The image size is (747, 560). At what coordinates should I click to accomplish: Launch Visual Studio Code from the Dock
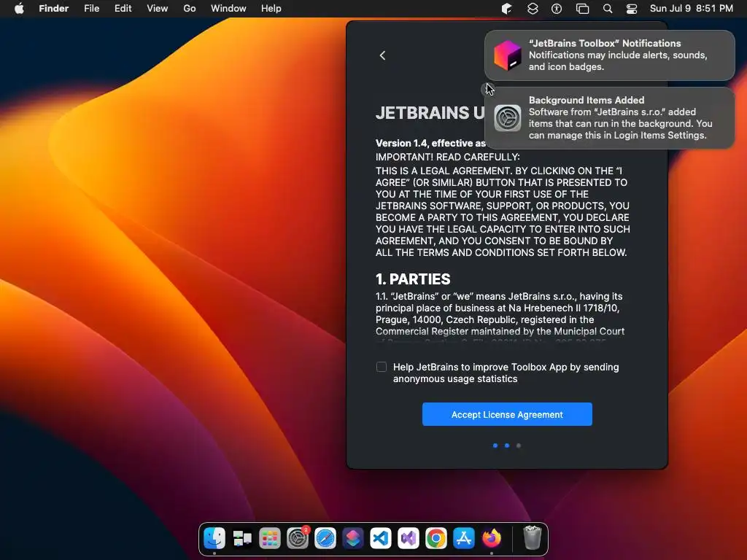[381, 538]
